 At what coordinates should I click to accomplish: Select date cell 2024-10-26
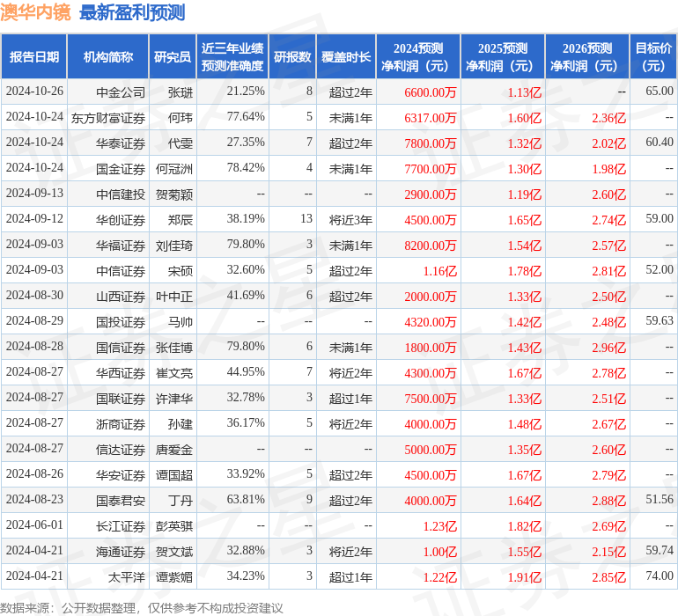tap(34, 92)
